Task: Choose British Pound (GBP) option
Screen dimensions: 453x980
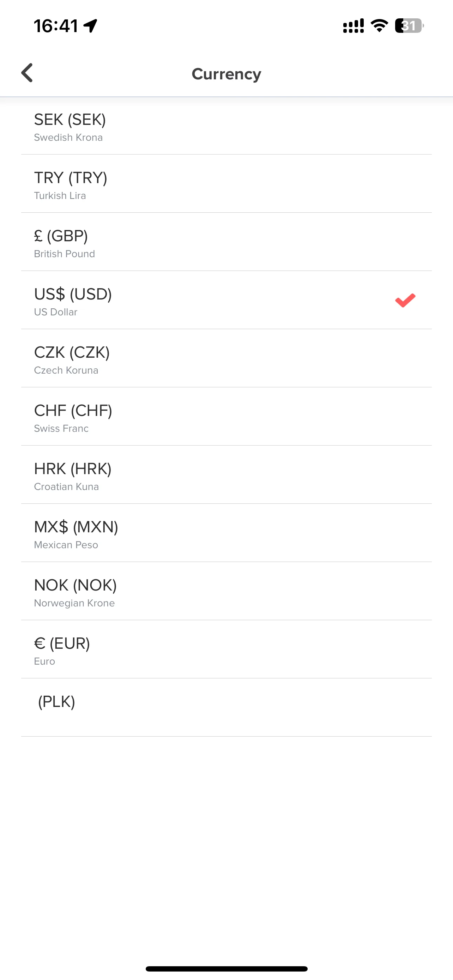Action: (226, 242)
